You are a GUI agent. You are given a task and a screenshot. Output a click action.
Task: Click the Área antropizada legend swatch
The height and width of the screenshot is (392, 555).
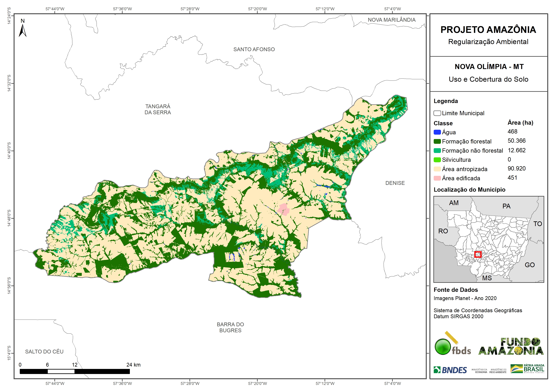coord(437,169)
